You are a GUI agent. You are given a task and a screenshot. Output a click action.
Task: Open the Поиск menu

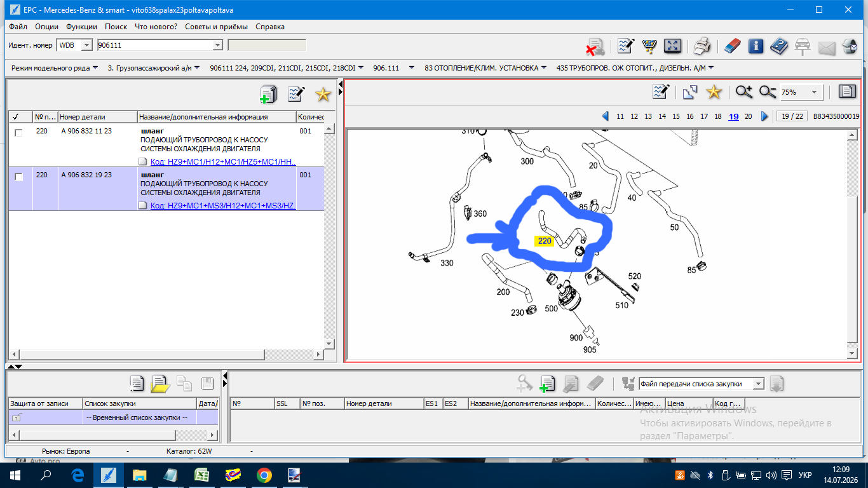pos(116,27)
